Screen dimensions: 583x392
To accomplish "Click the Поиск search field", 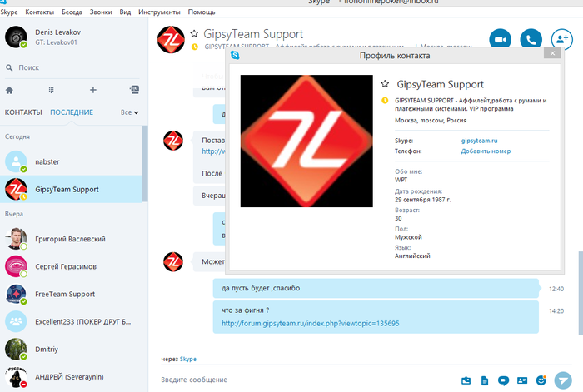I will point(72,67).
